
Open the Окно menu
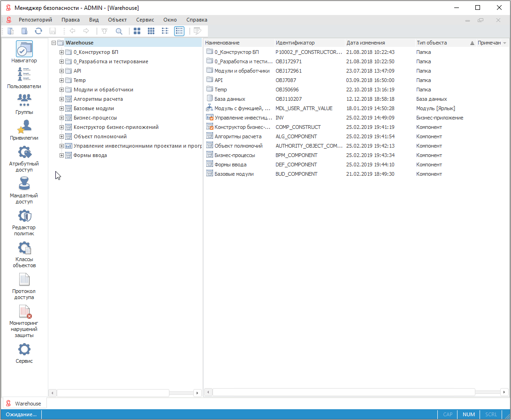click(x=170, y=20)
